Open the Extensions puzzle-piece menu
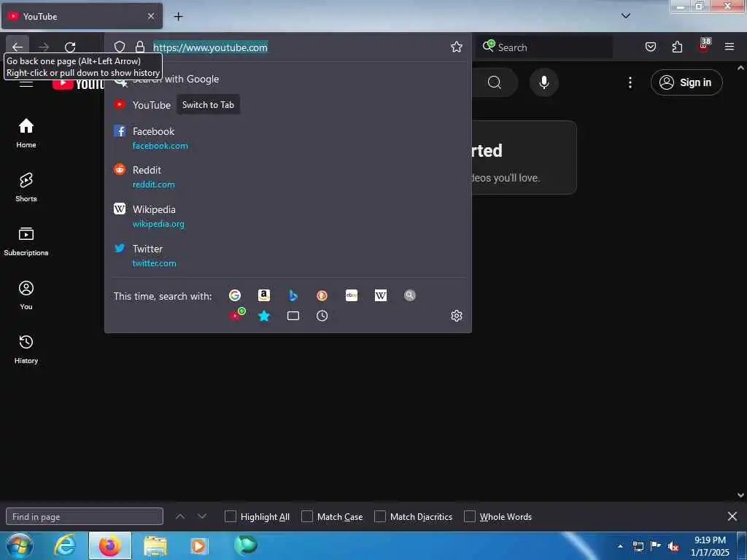 [x=677, y=47]
